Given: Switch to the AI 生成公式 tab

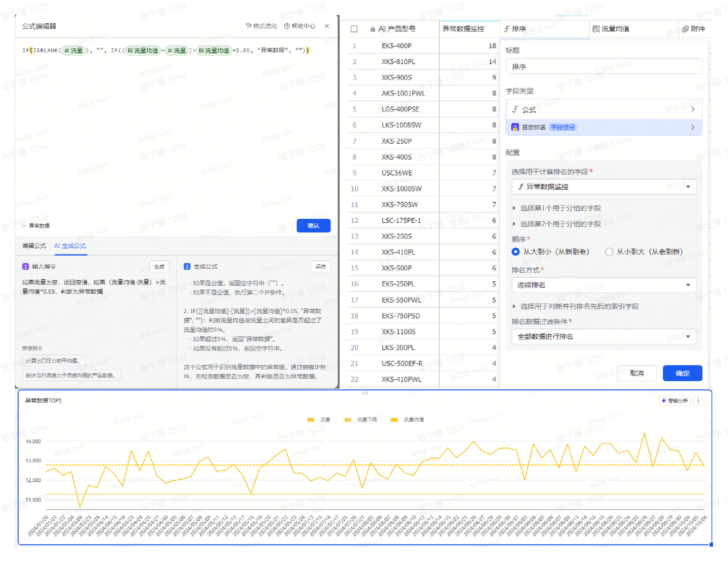Looking at the screenshot, I should coord(70,246).
